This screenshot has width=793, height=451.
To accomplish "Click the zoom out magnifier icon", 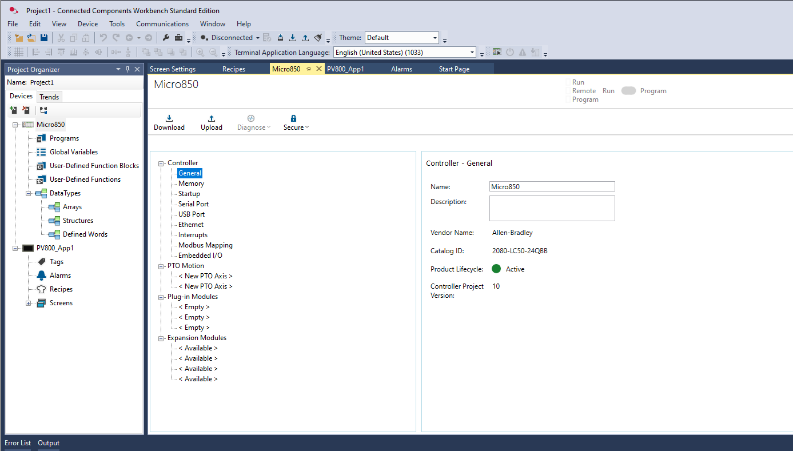I will (x=213, y=52).
